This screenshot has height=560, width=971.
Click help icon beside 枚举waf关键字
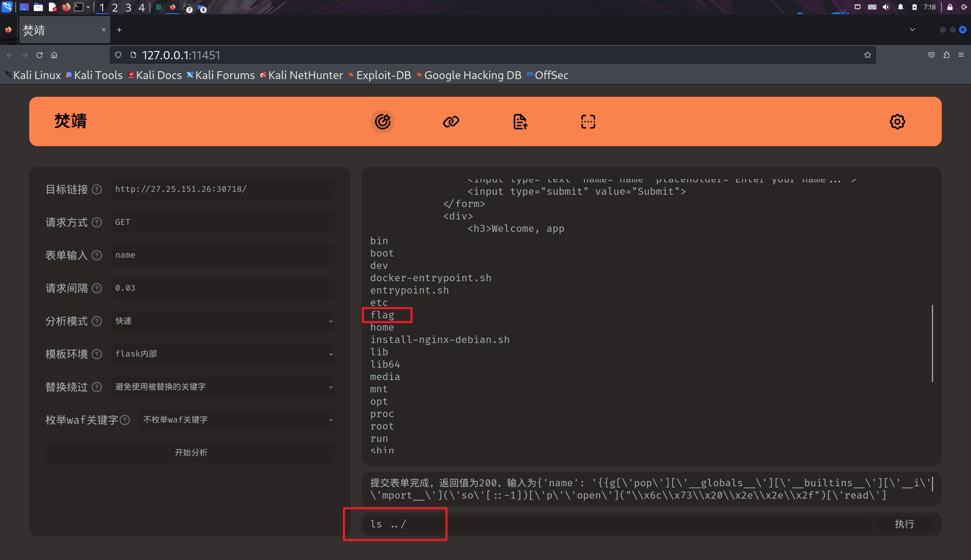[x=125, y=420]
